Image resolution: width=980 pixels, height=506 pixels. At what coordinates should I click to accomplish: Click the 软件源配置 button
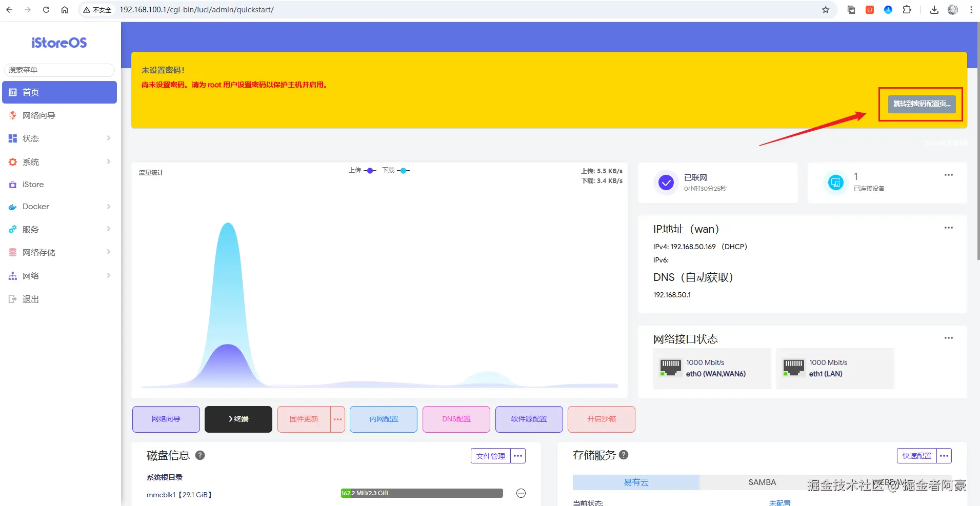pos(529,419)
